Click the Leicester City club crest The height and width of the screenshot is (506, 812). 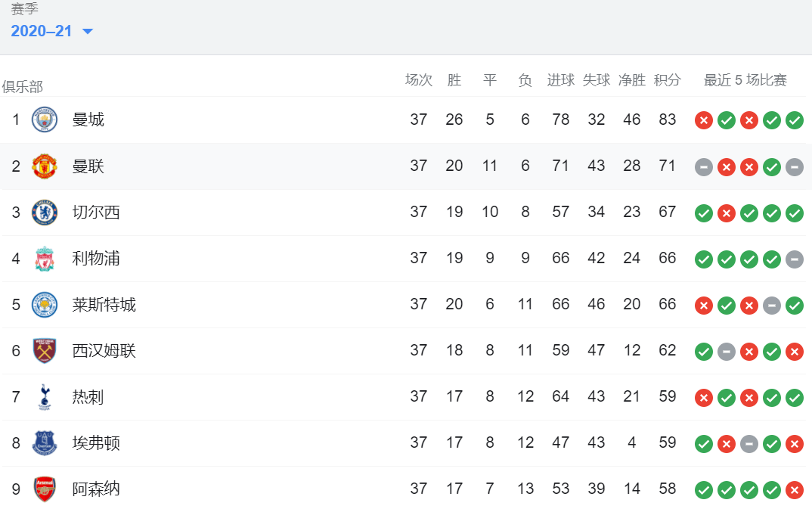[45, 305]
